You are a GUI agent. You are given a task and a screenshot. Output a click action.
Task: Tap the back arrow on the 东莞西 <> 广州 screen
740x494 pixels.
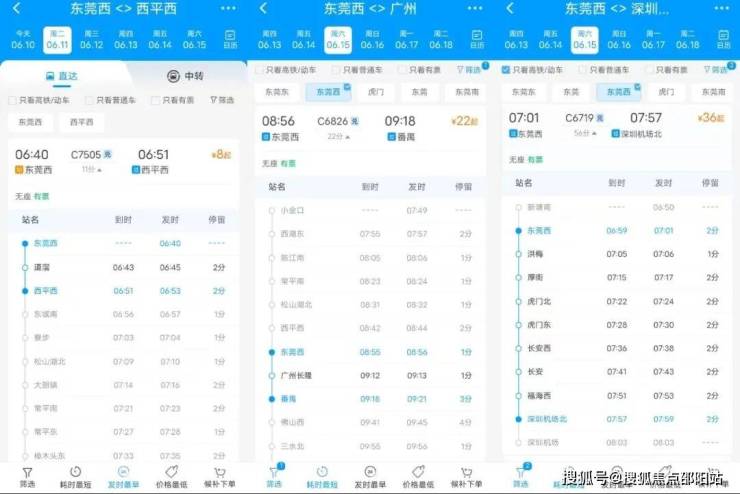263,9
